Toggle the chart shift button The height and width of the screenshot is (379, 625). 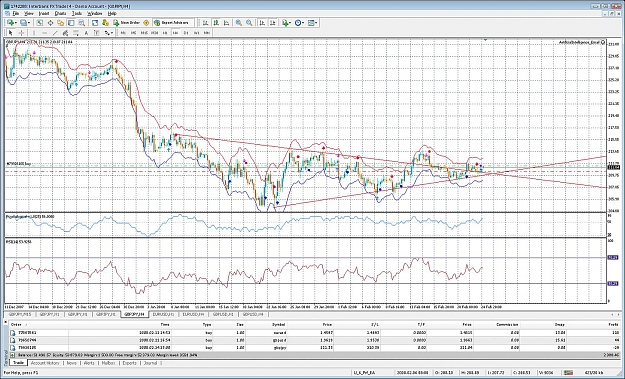[273, 23]
